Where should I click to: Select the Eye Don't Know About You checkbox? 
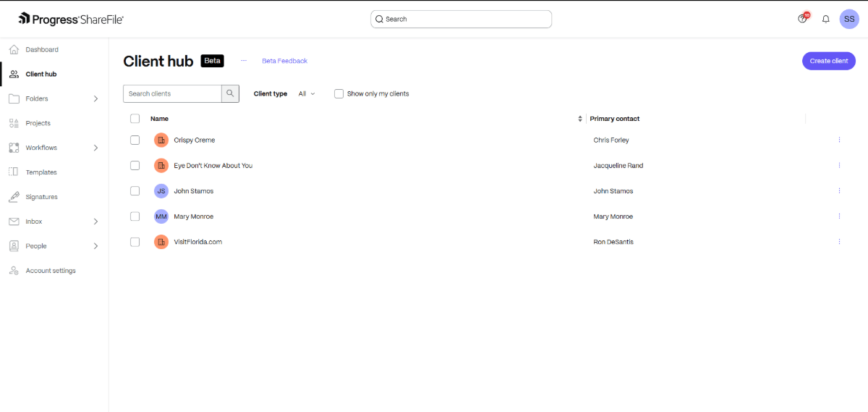tap(135, 165)
